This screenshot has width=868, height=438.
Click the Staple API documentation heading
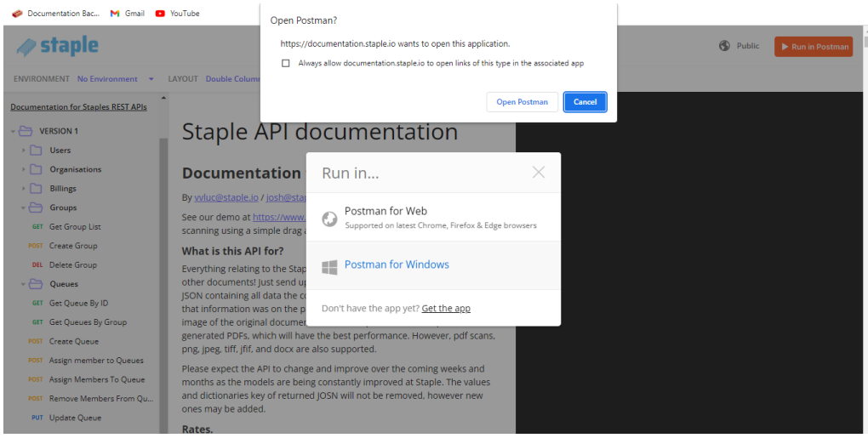(320, 132)
